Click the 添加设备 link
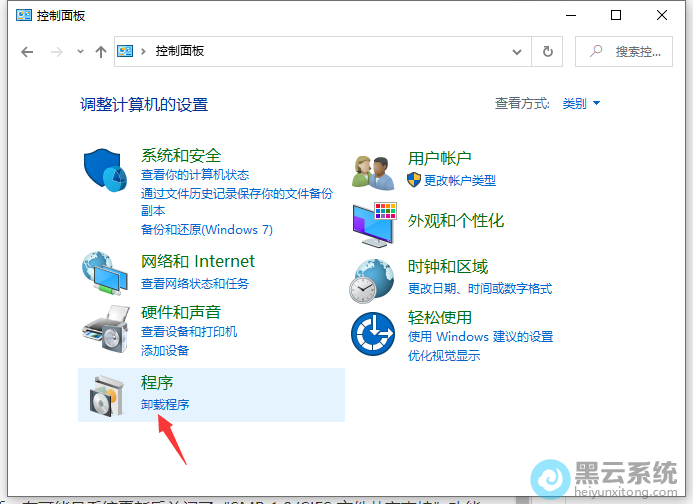 [x=164, y=350]
